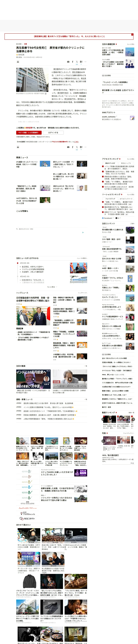This screenshot has height=644, width=138.
Task: Play the India 10-trillion-yen investment video
Action: tap(33, 379)
